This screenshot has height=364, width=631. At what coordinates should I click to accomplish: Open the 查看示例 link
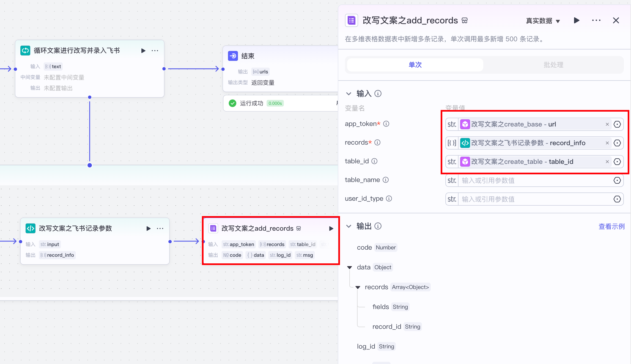click(x=611, y=226)
